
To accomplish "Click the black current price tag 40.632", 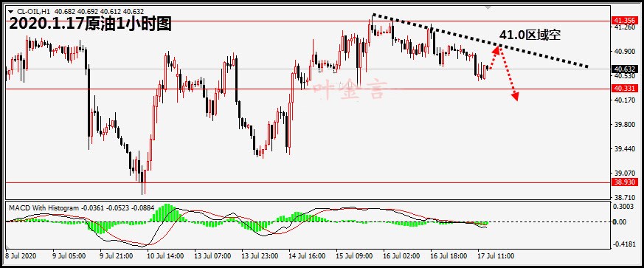I will point(624,69).
